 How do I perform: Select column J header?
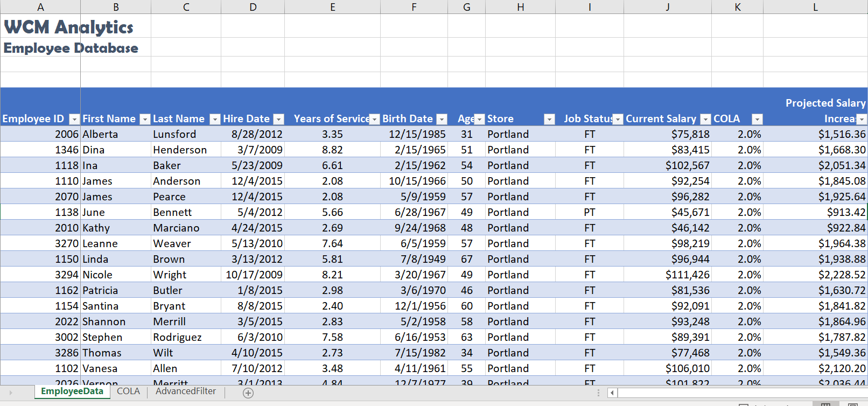[668, 7]
